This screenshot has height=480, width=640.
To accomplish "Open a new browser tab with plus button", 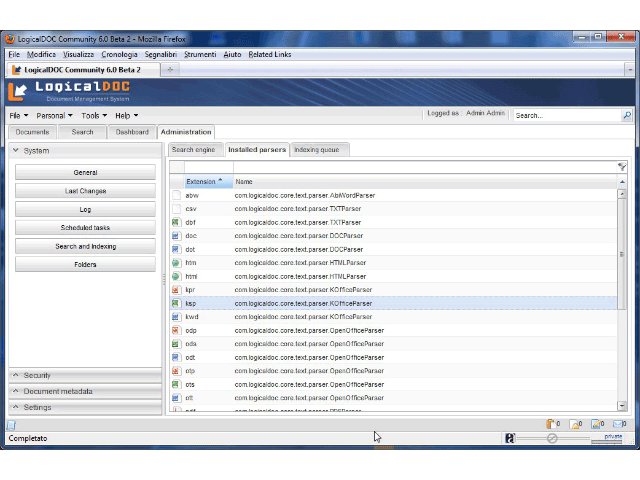I will pyautogui.click(x=170, y=70).
